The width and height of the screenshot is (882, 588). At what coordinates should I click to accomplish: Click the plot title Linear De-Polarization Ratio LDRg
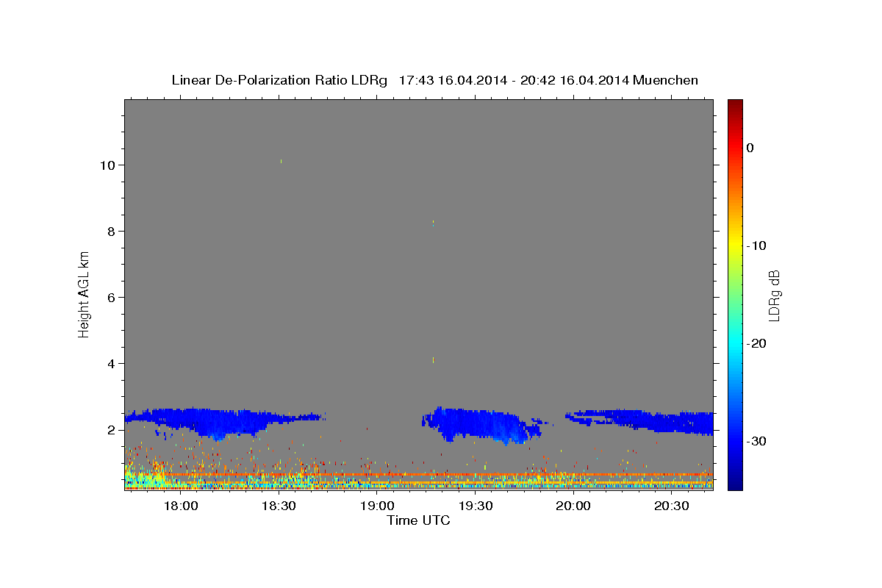pyautogui.click(x=279, y=80)
